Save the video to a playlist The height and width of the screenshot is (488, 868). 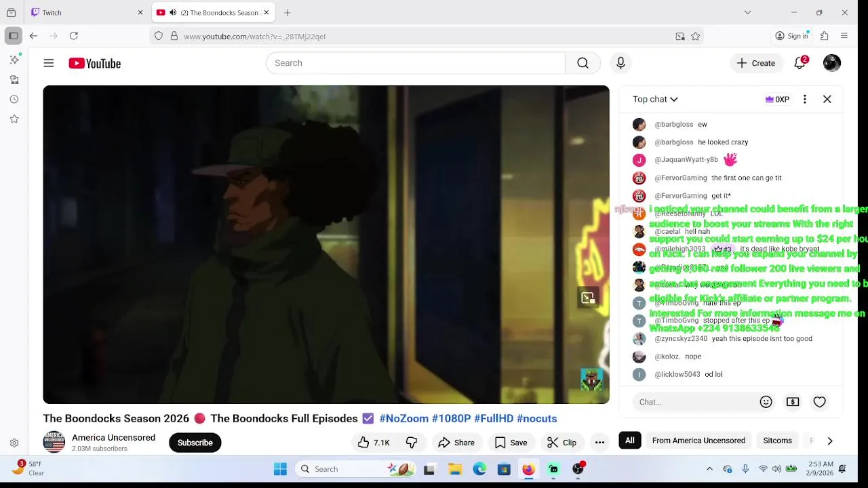511,443
